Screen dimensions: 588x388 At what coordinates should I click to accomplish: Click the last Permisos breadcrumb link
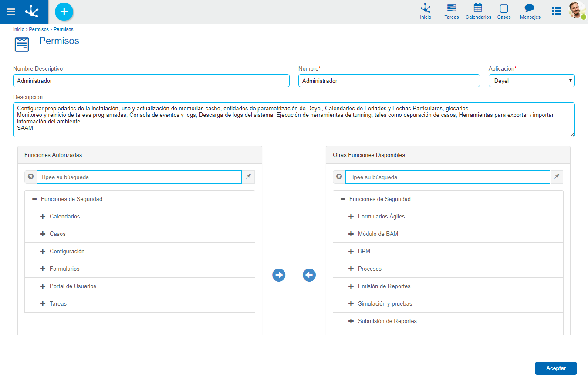[x=64, y=29]
